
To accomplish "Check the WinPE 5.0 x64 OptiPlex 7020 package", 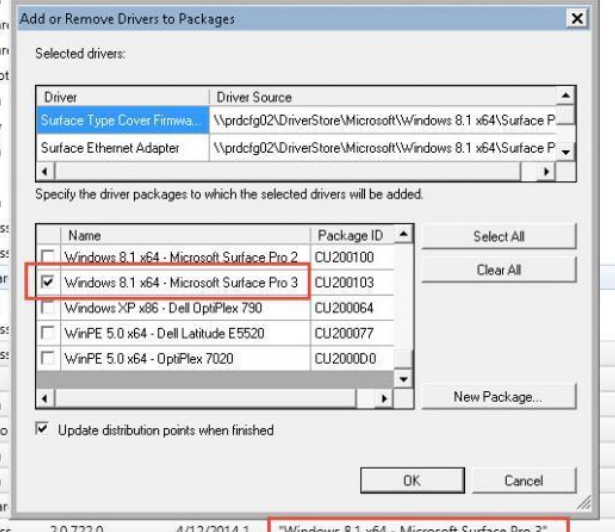I will 48,358.
